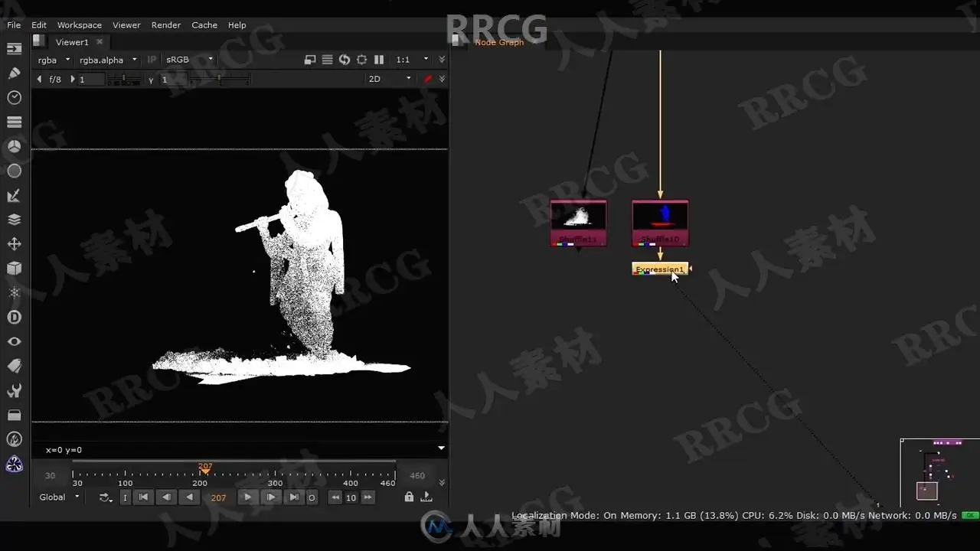Expand the pixel info bar arrow
Screen dimensions: 980x551
click(x=441, y=448)
